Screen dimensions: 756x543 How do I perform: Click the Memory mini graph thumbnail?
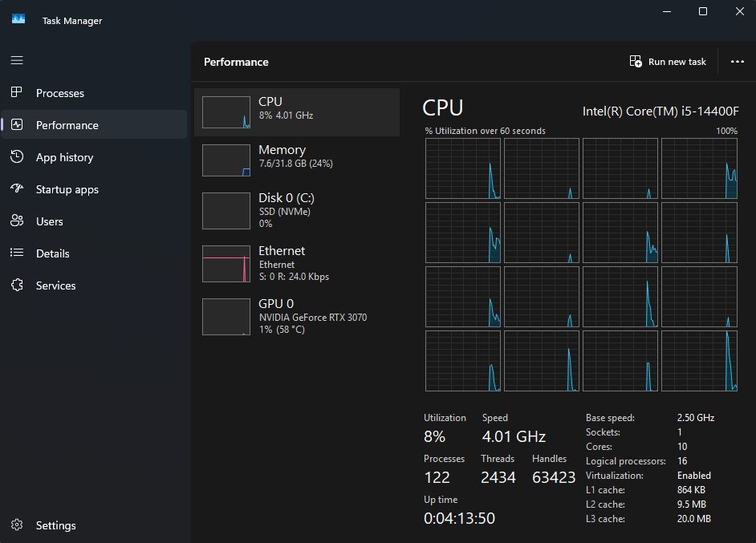point(226,160)
